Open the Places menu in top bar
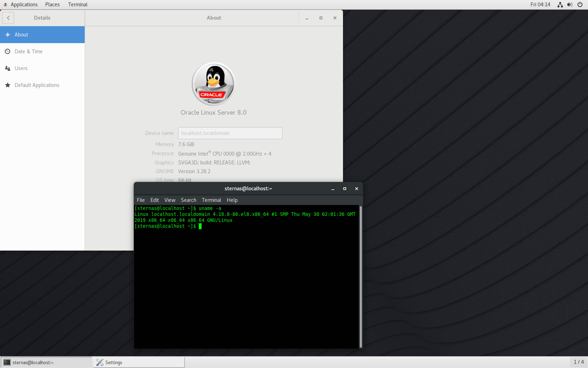This screenshot has width=588, height=368. tap(52, 5)
